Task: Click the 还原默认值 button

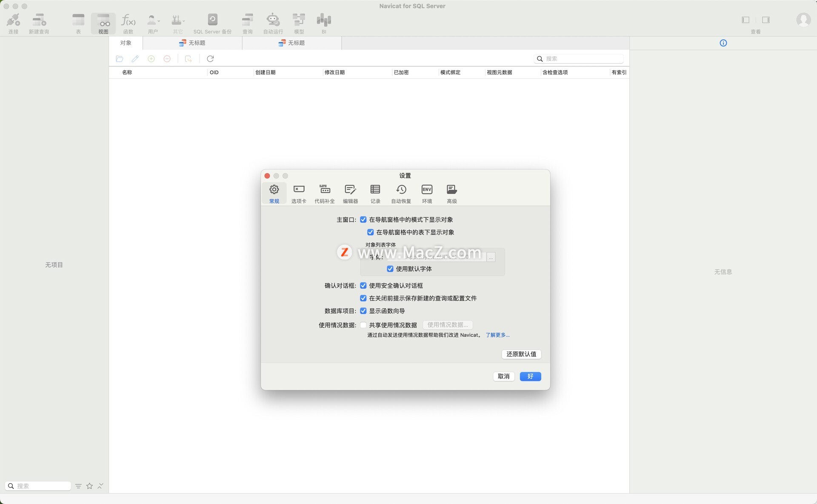Action: [x=521, y=354]
